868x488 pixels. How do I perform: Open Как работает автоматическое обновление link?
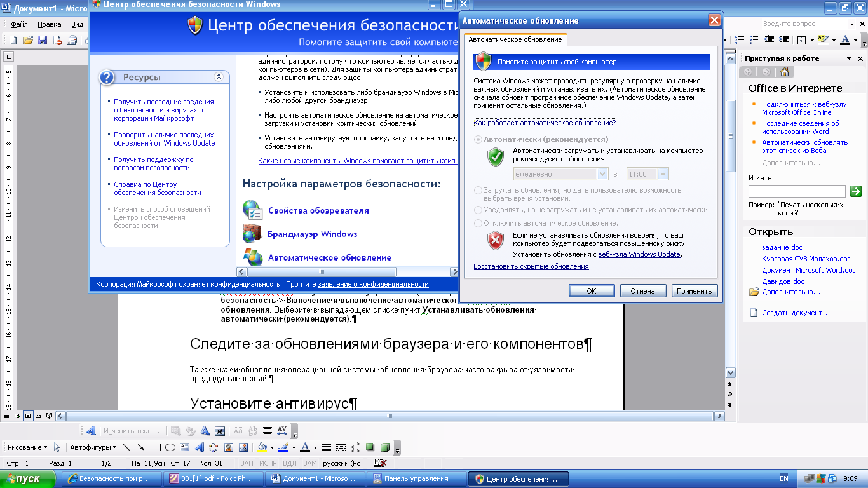[545, 123]
